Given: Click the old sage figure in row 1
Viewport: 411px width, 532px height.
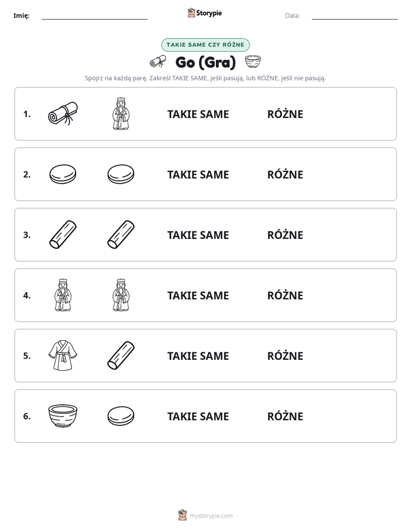Looking at the screenshot, I should pos(121,113).
